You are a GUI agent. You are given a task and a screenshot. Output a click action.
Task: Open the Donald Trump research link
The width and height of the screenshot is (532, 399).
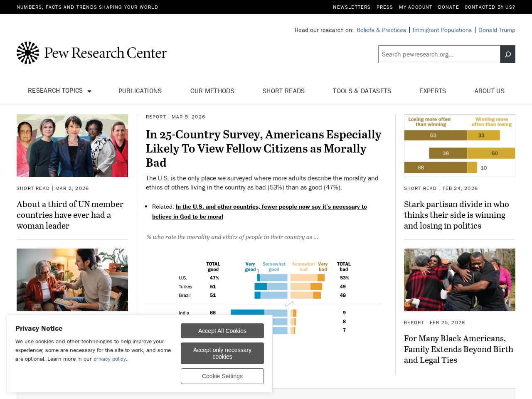[x=497, y=30]
